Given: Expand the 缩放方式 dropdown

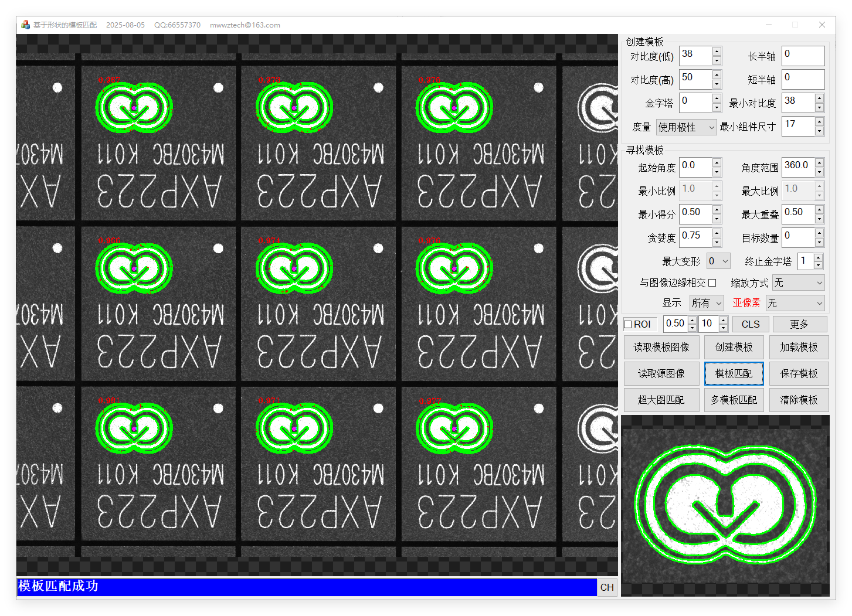Looking at the screenshot, I should point(798,283).
